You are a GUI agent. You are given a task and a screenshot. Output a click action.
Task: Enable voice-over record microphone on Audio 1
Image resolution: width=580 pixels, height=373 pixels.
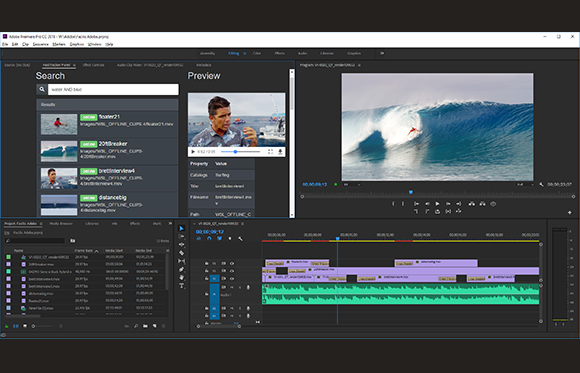pos(248,287)
